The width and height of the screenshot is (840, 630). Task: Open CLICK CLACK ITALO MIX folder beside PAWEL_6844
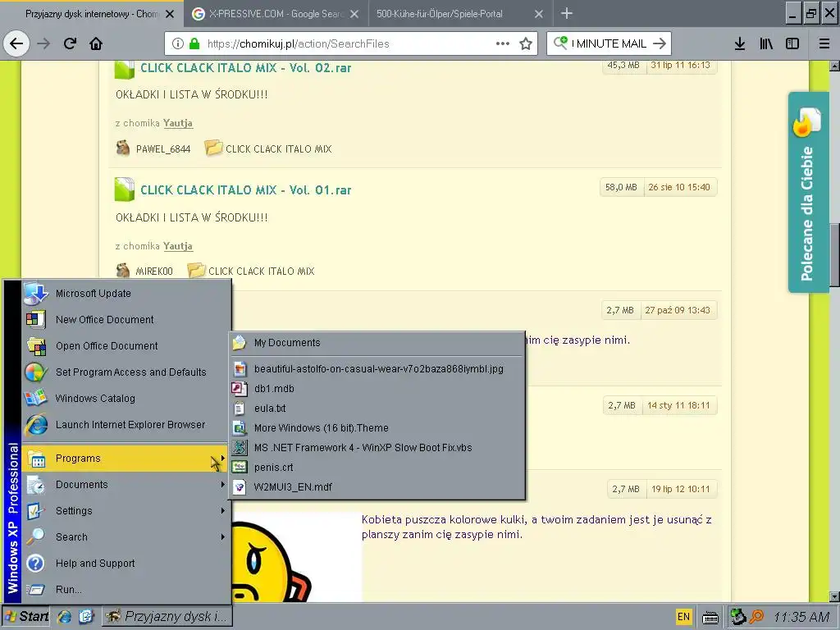[x=279, y=149]
